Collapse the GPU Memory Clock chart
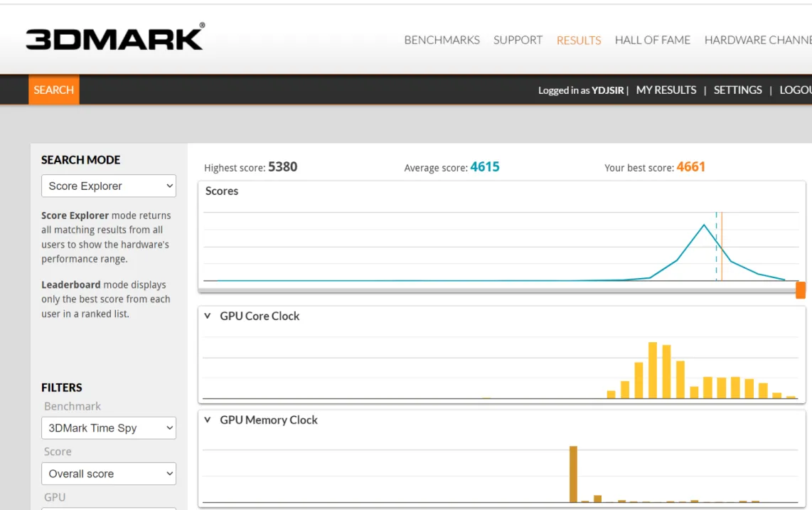The height and width of the screenshot is (510, 812). (208, 420)
